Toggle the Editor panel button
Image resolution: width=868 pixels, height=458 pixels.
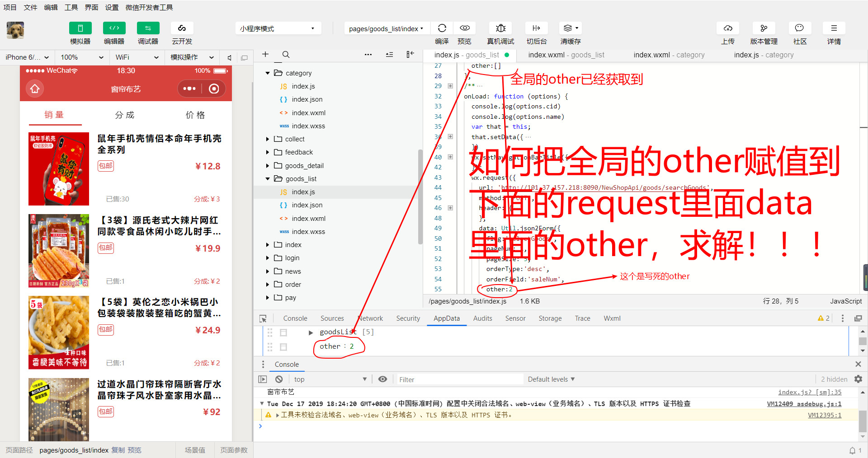pos(114,28)
